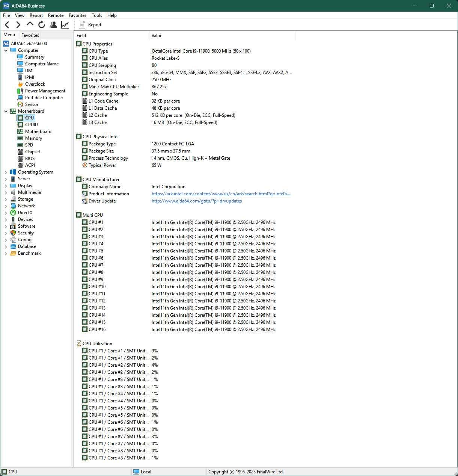458x476 pixels.
Task: Select the IPMI tree icon
Action: (20, 77)
